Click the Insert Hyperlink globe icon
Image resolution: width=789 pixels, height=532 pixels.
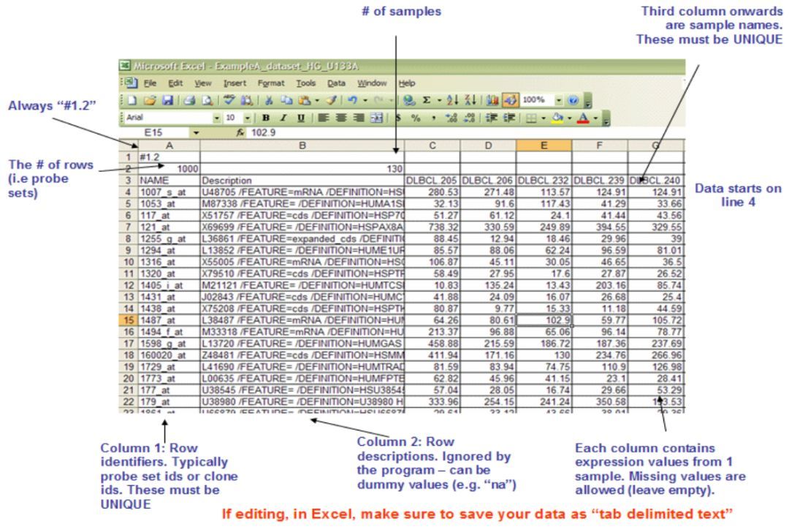click(x=409, y=100)
